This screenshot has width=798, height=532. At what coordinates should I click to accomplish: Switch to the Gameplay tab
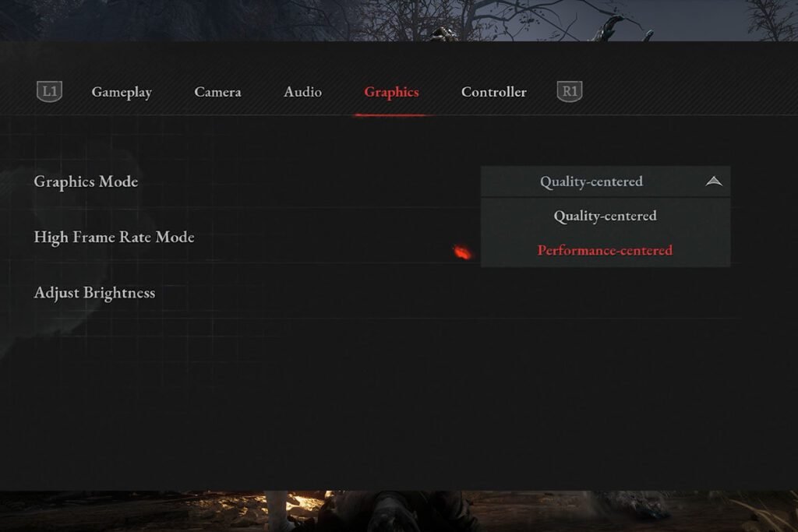click(122, 92)
